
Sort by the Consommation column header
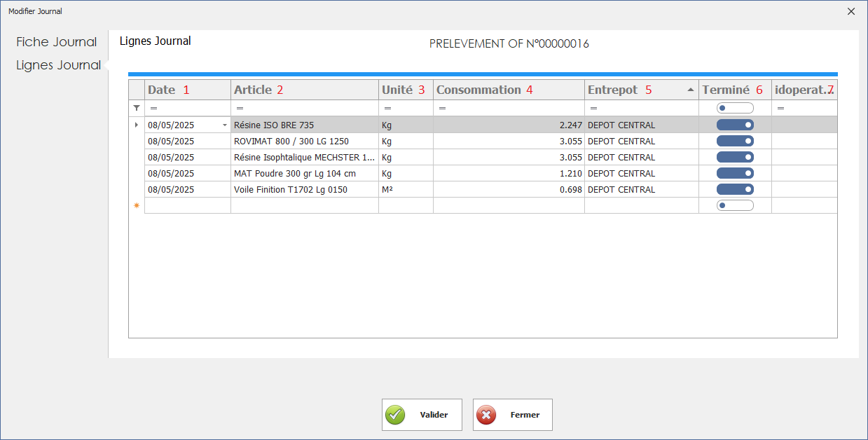coord(480,90)
